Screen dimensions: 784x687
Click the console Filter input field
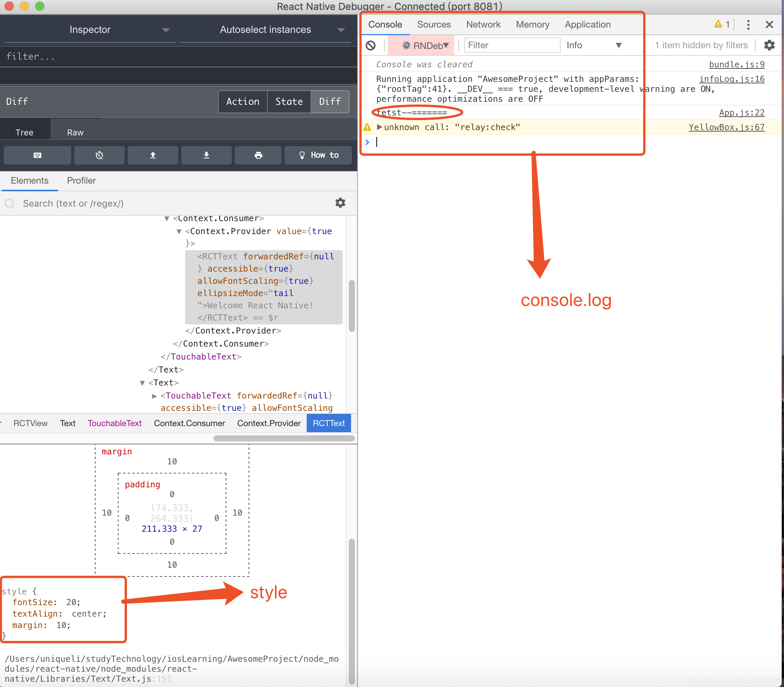point(512,45)
